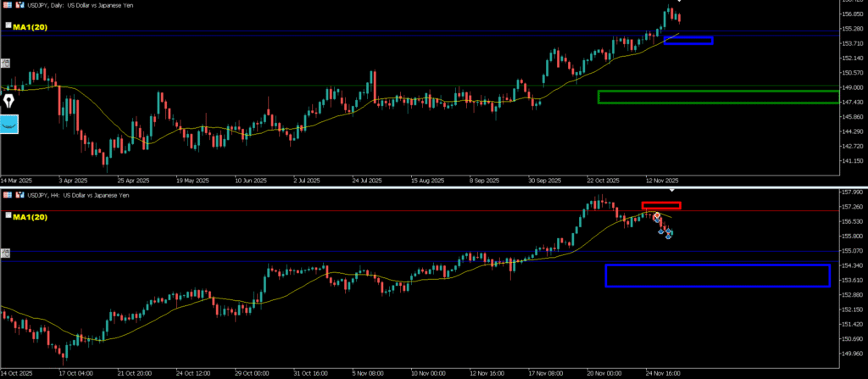Click the 157.260 level on the H4 price scale
This screenshot has height=379, width=868.
click(850, 207)
